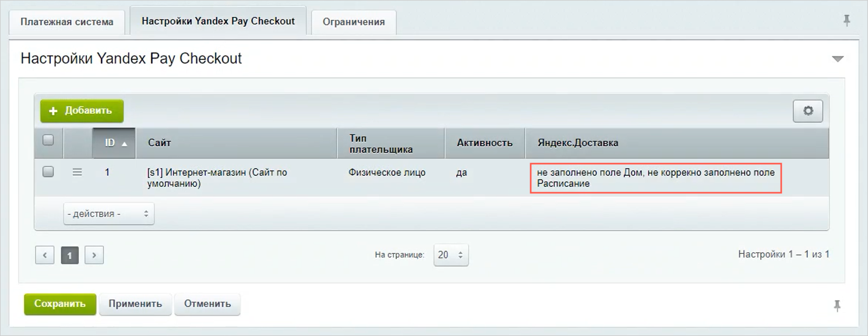
Task: Open the "На странице" count dropdown
Action: pyautogui.click(x=450, y=255)
